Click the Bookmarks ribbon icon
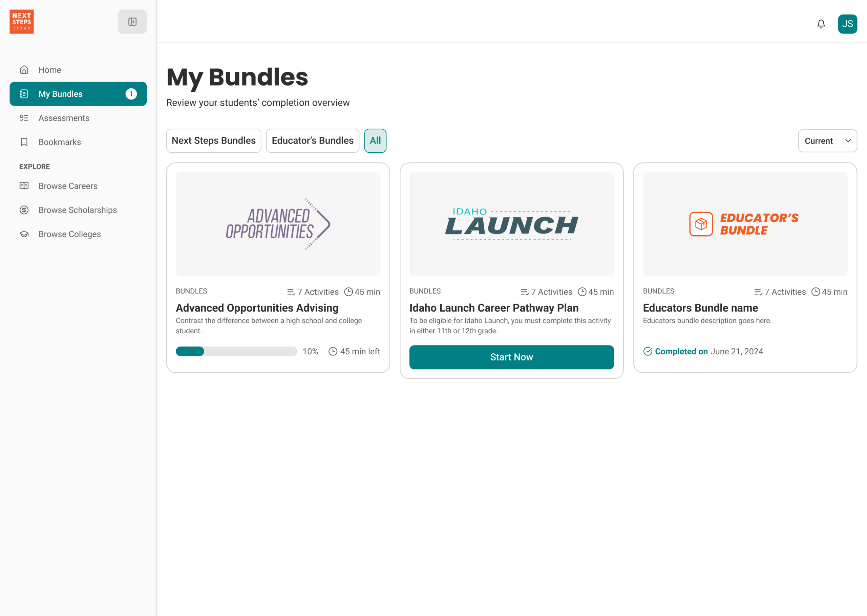 point(24,142)
